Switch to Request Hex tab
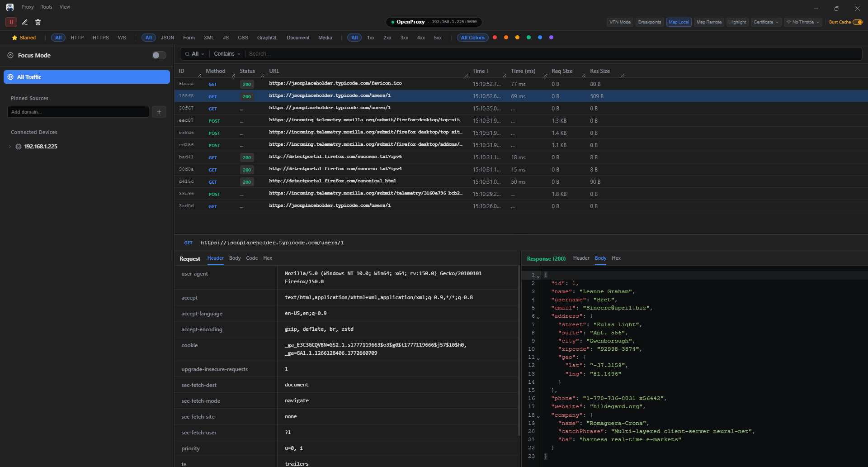This screenshot has width=868, height=467. (x=268, y=258)
